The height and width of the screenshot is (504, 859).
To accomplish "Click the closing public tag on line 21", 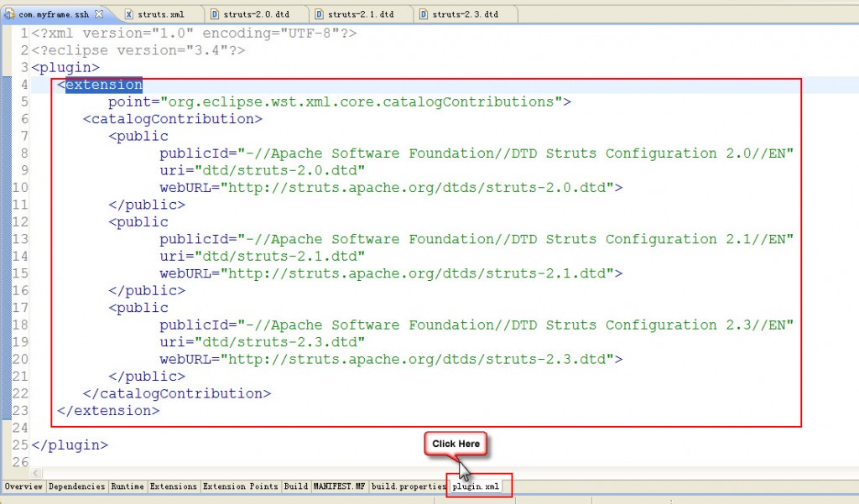I will tap(147, 377).
